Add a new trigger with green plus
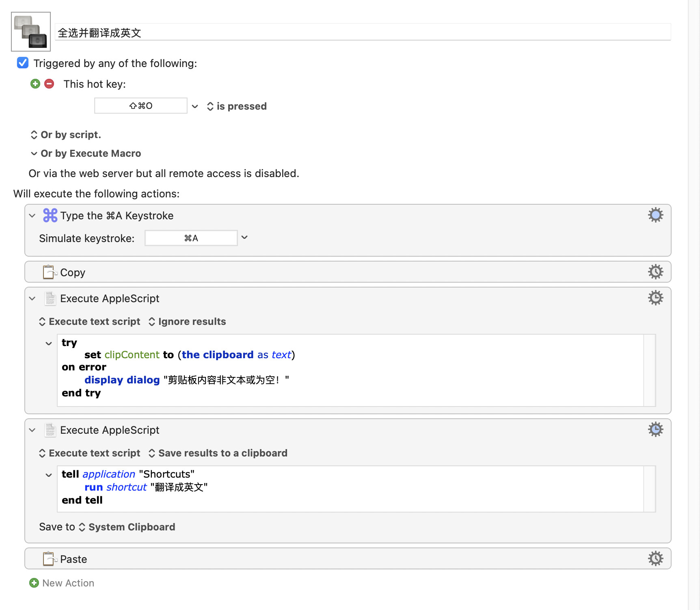 point(35,84)
